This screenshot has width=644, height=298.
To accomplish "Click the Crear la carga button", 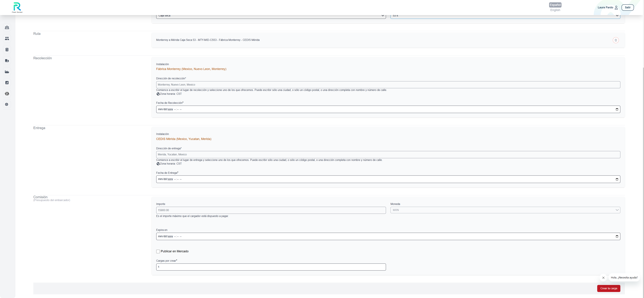I will (x=608, y=288).
